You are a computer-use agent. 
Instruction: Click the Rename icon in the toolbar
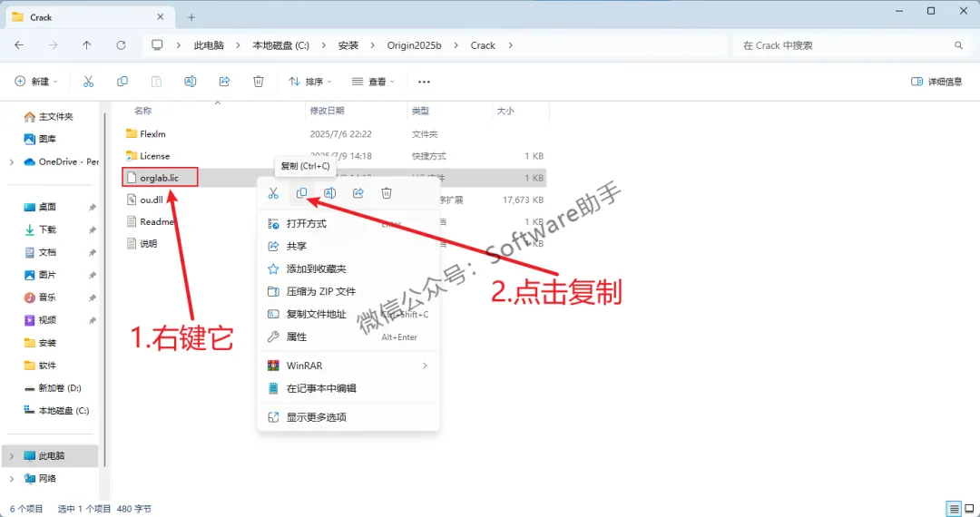click(x=191, y=81)
